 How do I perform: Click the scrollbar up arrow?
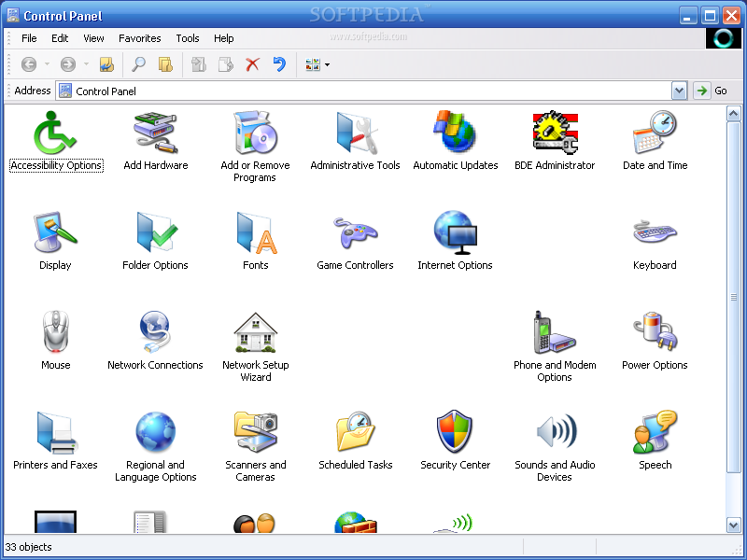click(x=733, y=114)
